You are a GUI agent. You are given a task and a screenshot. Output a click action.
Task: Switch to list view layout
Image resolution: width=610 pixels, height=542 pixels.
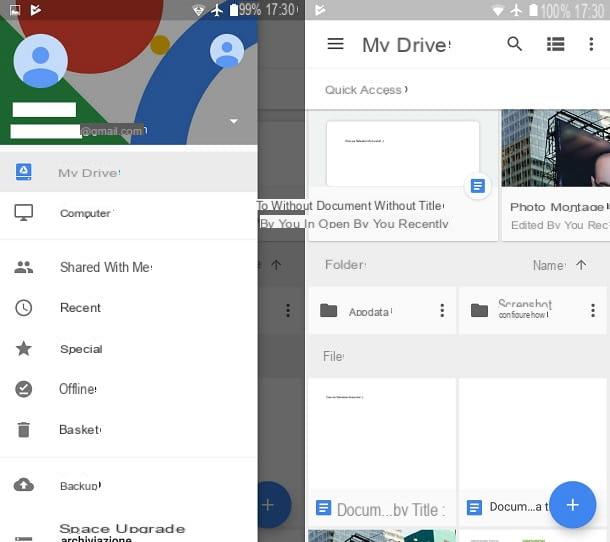tap(556, 44)
